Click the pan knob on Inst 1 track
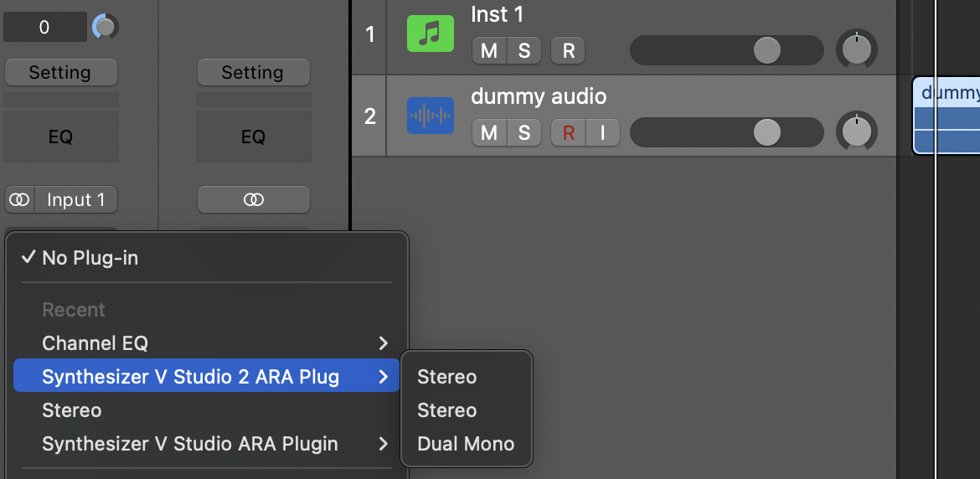980x479 pixels. tap(856, 49)
